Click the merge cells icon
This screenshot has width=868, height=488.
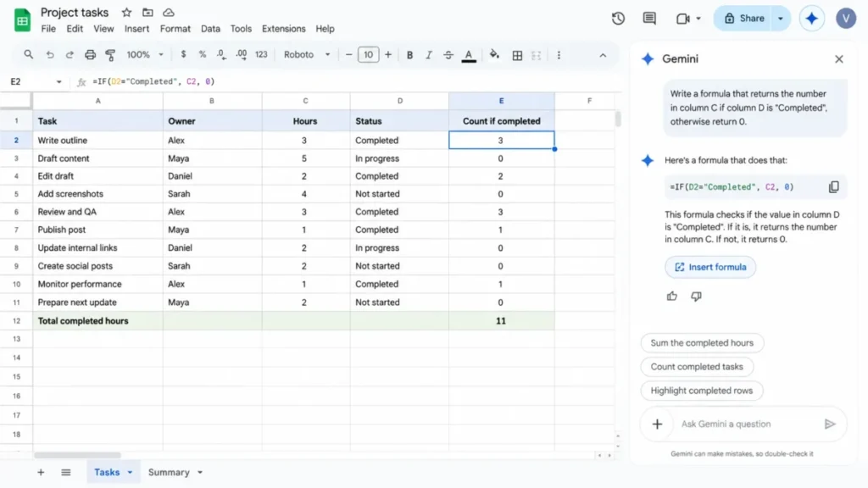(x=537, y=55)
